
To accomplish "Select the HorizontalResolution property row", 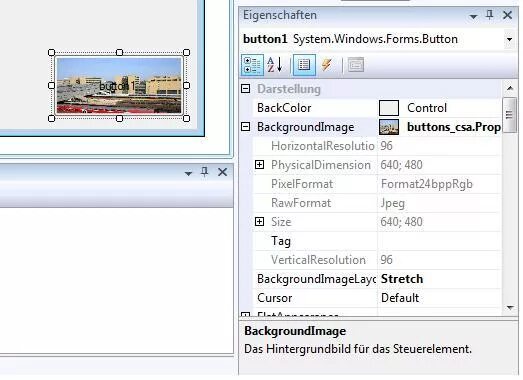I will (x=377, y=146).
